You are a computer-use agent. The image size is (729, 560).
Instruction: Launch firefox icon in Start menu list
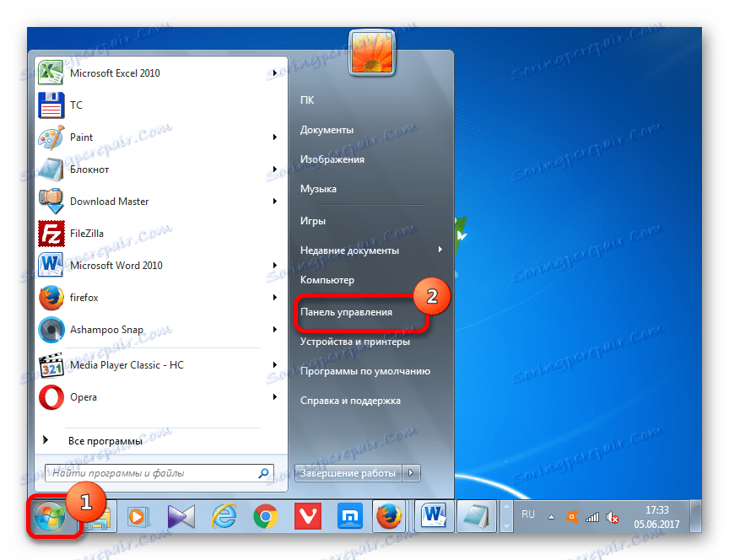[x=51, y=298]
